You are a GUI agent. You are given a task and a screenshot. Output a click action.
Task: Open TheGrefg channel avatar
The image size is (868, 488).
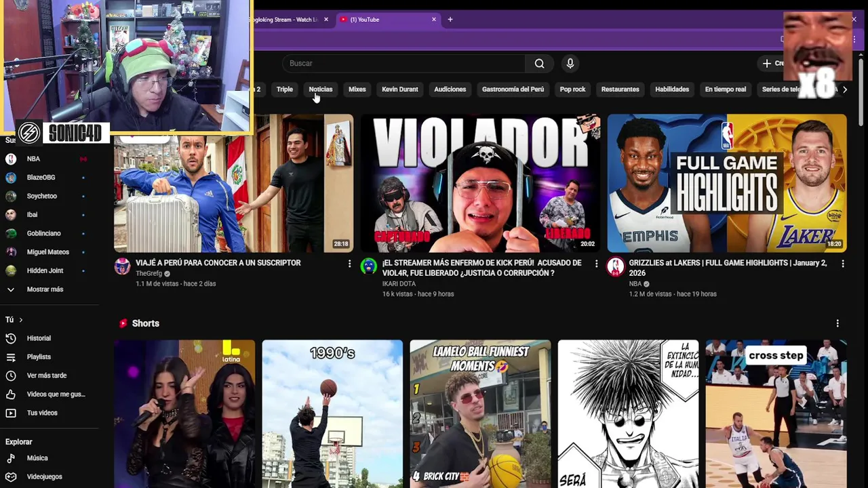[122, 266]
